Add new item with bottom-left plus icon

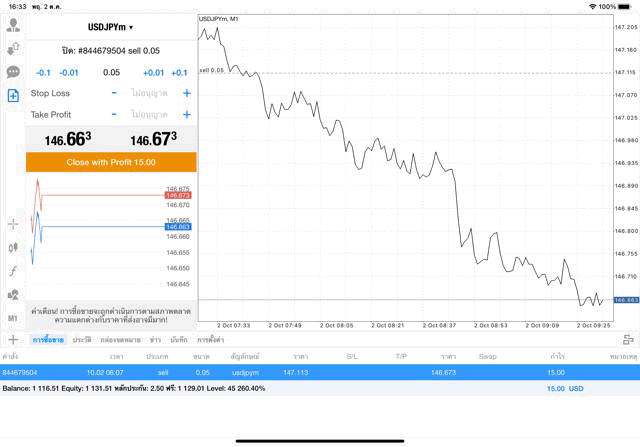[x=12, y=340]
